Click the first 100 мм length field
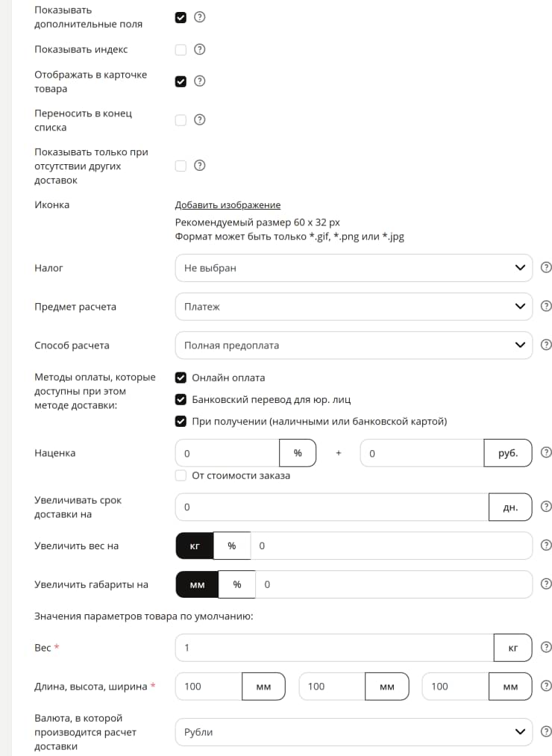Screen dimensions: 552x756 pyautogui.click(x=208, y=687)
